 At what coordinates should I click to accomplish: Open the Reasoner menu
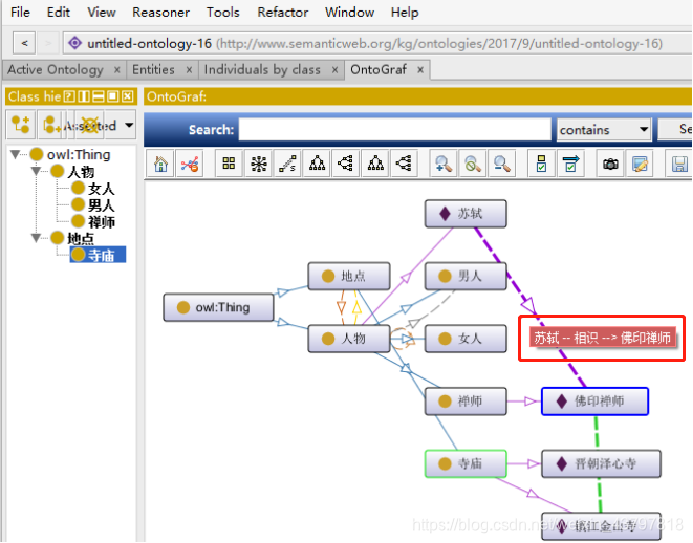(x=161, y=12)
